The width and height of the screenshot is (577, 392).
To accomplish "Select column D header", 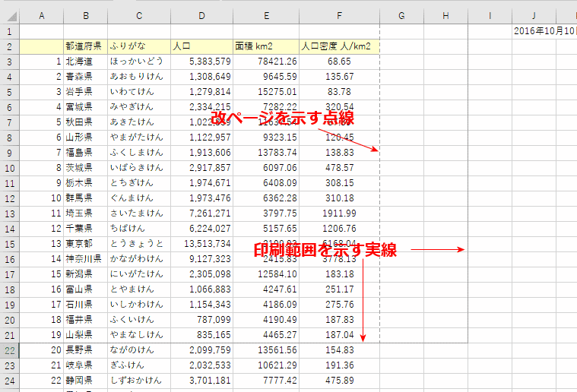I will click(x=201, y=16).
